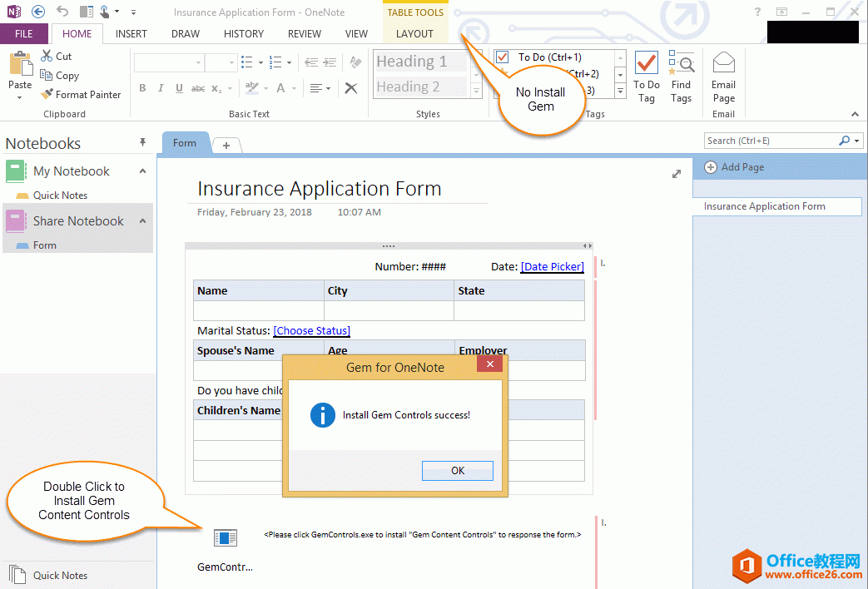Click the Cut scissors icon
The height and width of the screenshot is (589, 868).
[47, 57]
